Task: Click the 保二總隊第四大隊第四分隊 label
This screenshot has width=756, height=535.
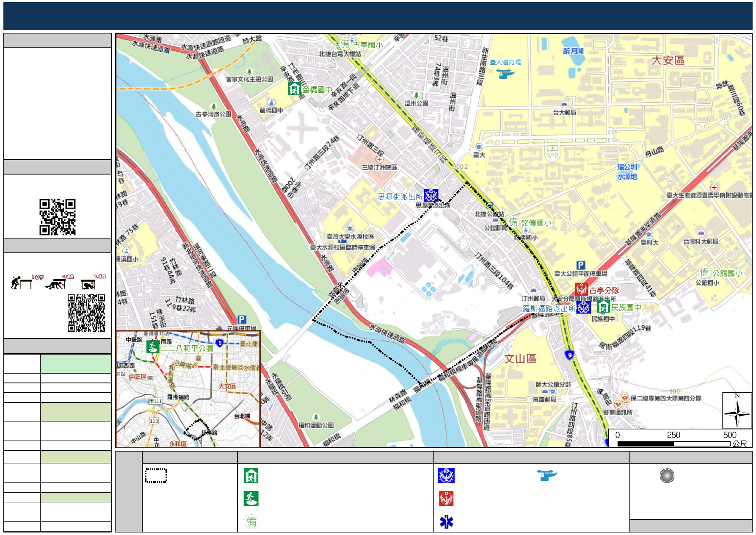Action: pos(666,398)
